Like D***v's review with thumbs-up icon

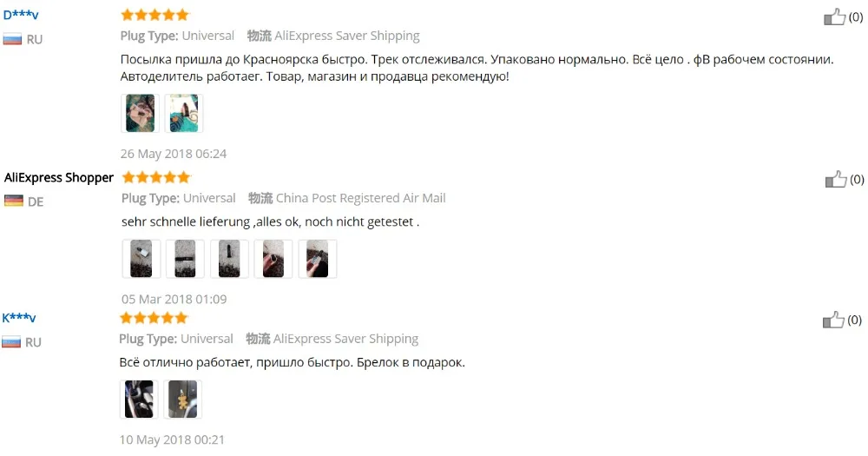point(834,17)
